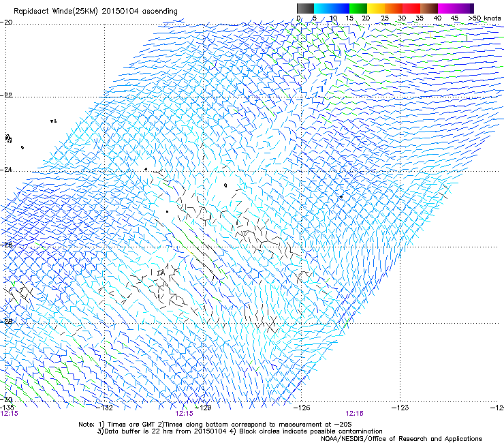The height and width of the screenshot is (443, 504).
Task: Click the red 30-35 knots legend segment
Action: [x=411, y=8]
